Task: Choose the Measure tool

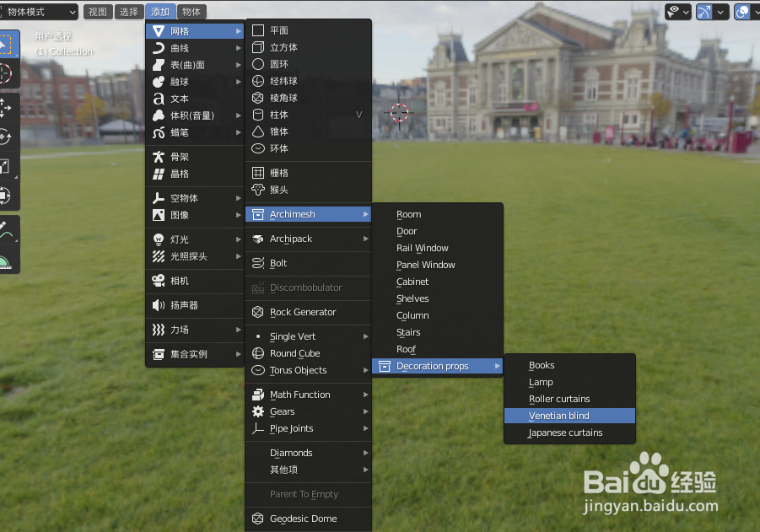Action: (9, 260)
